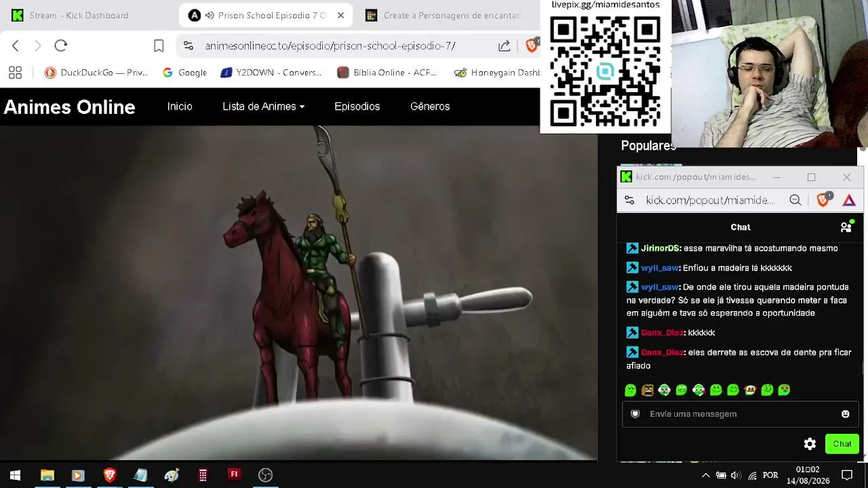Open the system volume control
The height and width of the screenshot is (488, 868).
(x=736, y=475)
